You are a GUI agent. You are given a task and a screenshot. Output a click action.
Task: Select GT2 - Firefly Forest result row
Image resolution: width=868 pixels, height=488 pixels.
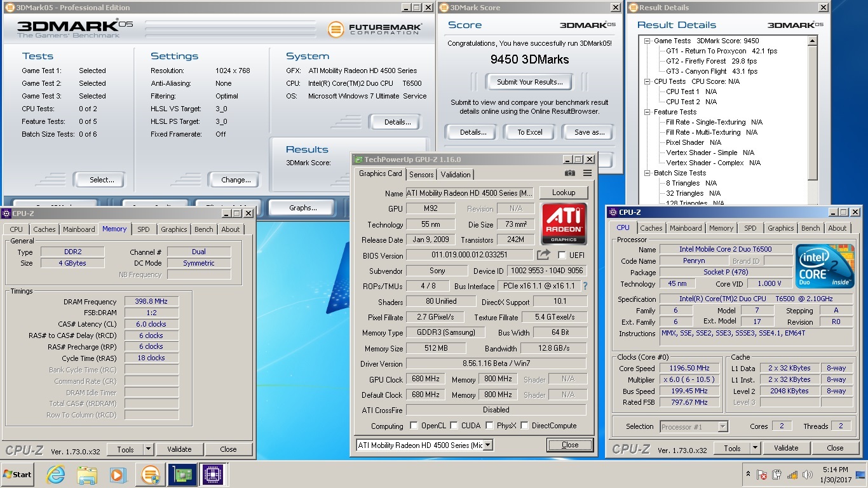(711, 61)
